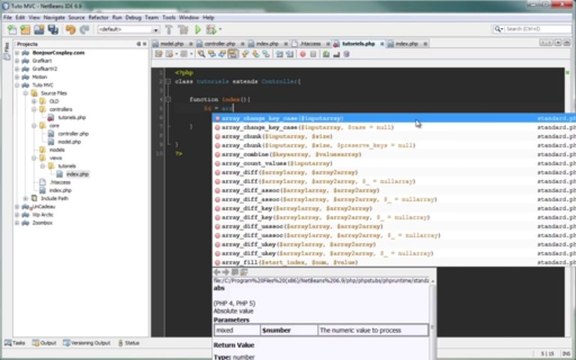Collapse the controllers folder
Viewport: 576px width, 360px height.
coord(34,109)
